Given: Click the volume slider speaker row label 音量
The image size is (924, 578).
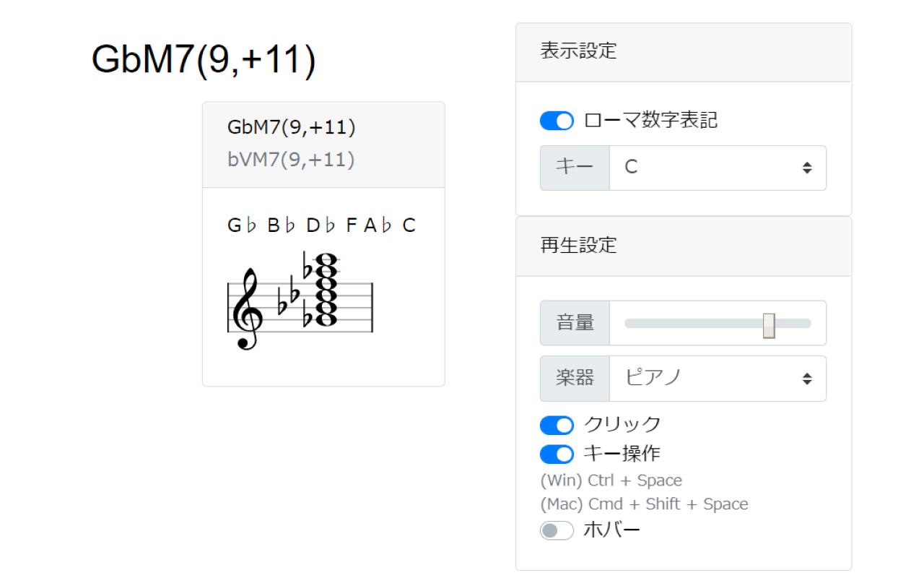Looking at the screenshot, I should tap(574, 323).
